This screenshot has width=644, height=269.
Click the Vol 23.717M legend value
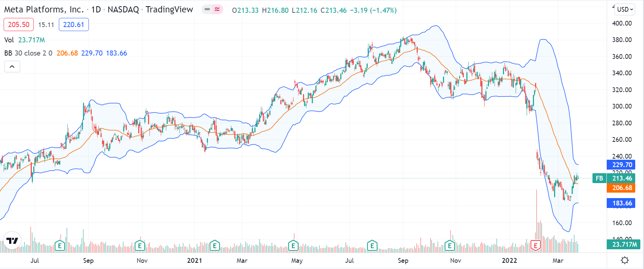pos(32,40)
